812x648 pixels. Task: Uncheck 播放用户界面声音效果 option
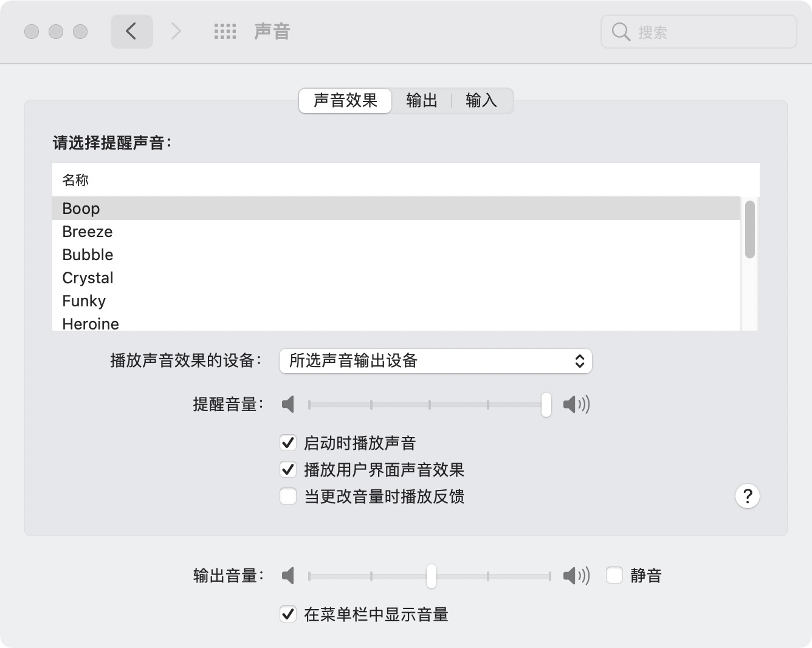tap(288, 470)
